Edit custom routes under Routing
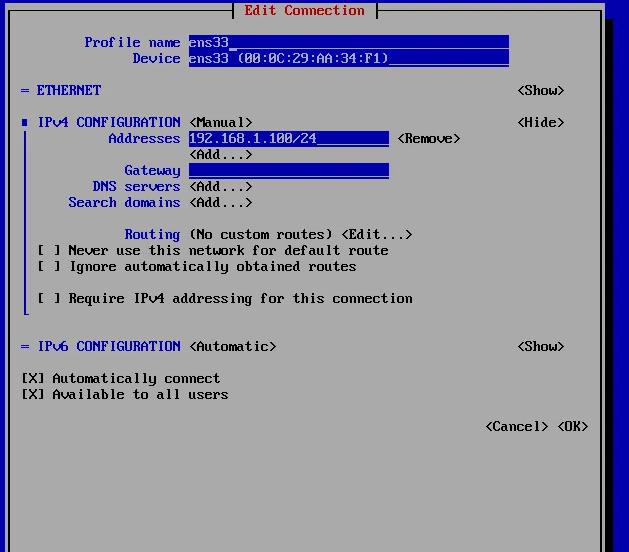629x552 pixels. point(377,234)
